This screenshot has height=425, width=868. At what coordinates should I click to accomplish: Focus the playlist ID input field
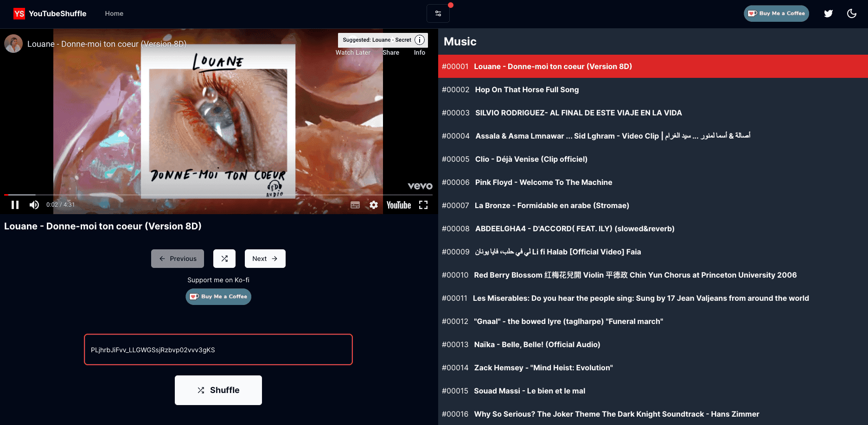(218, 349)
